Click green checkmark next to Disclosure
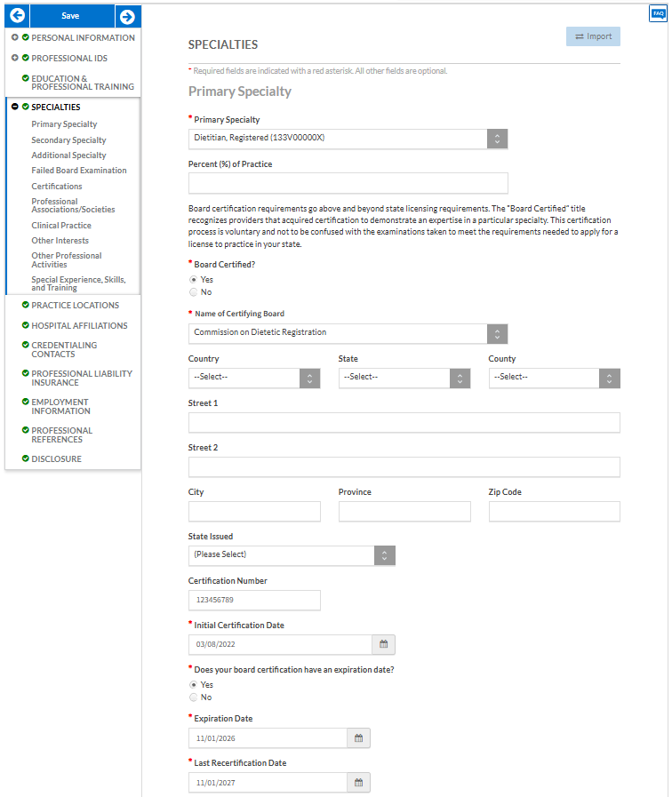The width and height of the screenshot is (672, 797). [x=26, y=458]
